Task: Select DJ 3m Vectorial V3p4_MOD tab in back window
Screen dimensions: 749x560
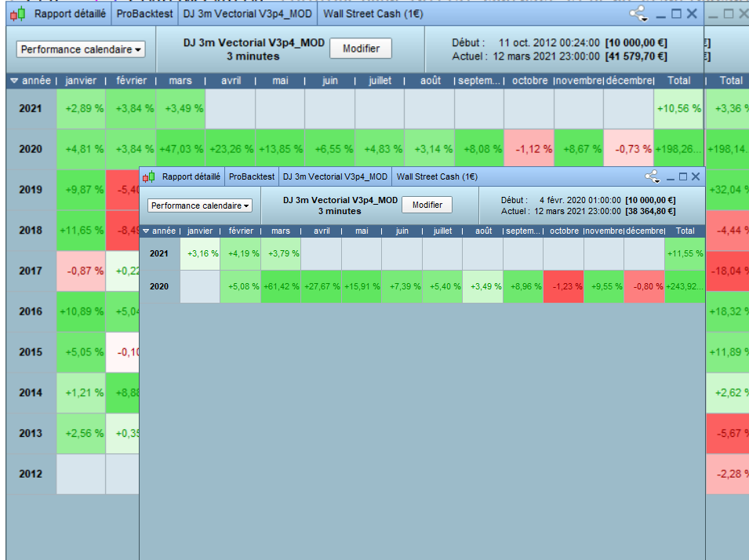Action: tap(247, 14)
